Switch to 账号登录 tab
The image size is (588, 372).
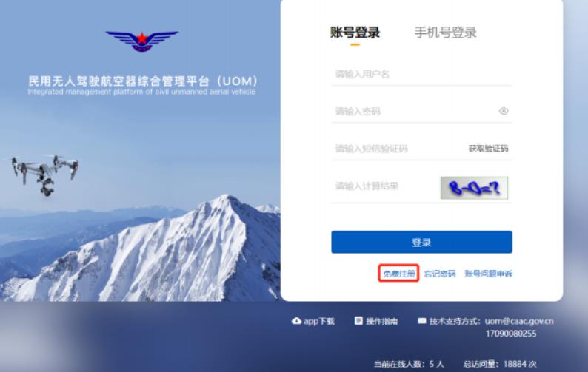355,33
